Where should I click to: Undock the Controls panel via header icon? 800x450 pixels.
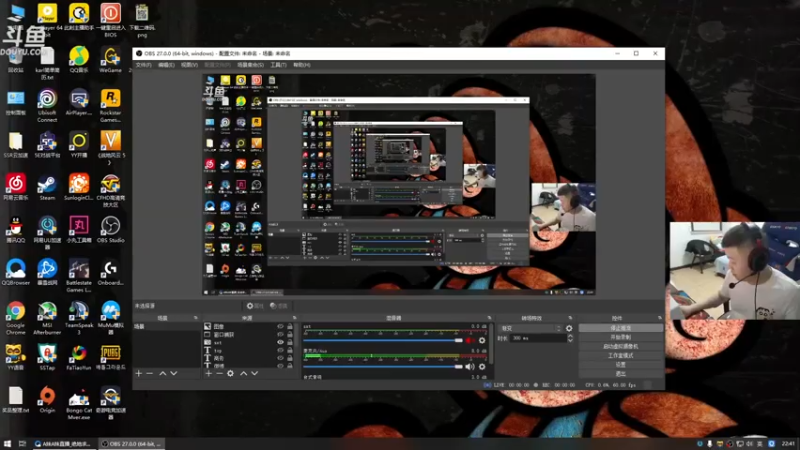coord(660,318)
